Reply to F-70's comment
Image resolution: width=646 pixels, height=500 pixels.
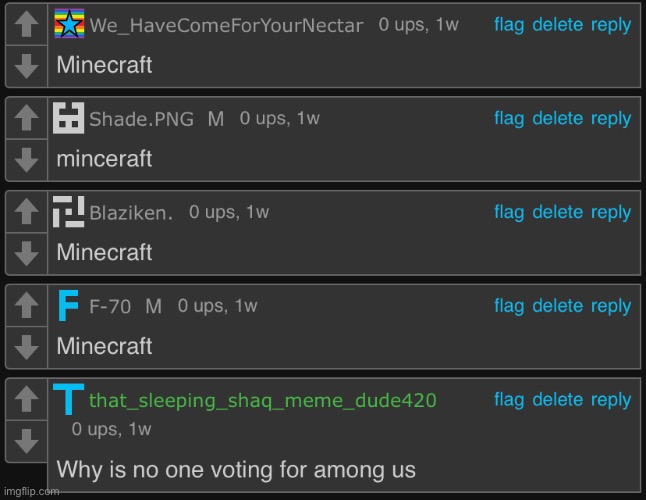point(611,306)
